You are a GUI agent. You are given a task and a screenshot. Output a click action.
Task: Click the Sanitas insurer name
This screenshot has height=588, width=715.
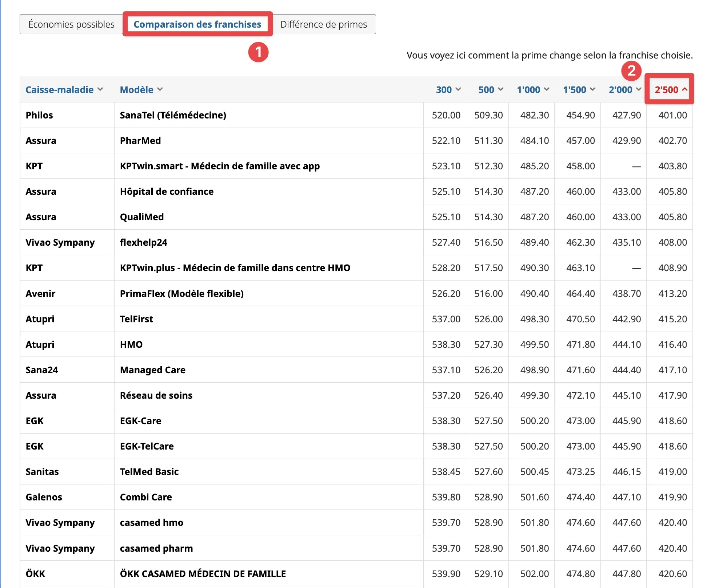(42, 472)
